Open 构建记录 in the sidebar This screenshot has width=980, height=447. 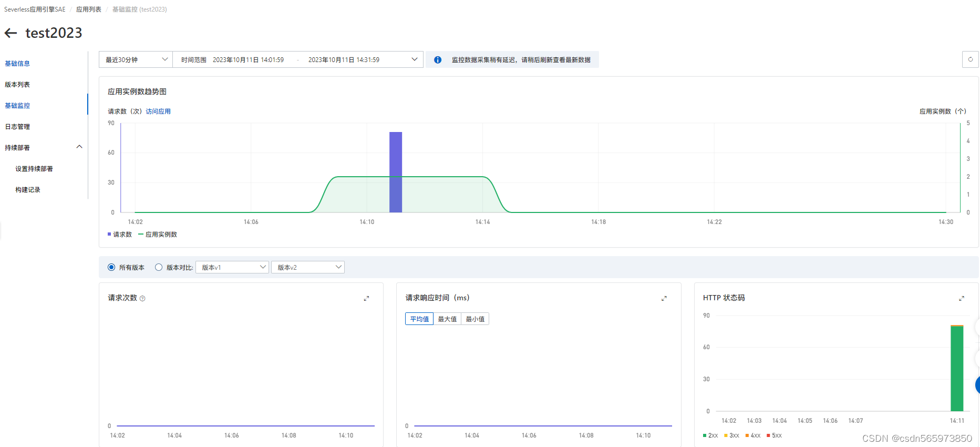[28, 190]
